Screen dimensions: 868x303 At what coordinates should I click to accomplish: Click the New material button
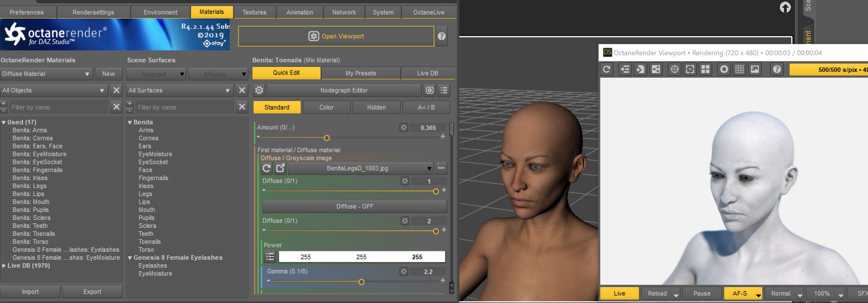click(109, 74)
